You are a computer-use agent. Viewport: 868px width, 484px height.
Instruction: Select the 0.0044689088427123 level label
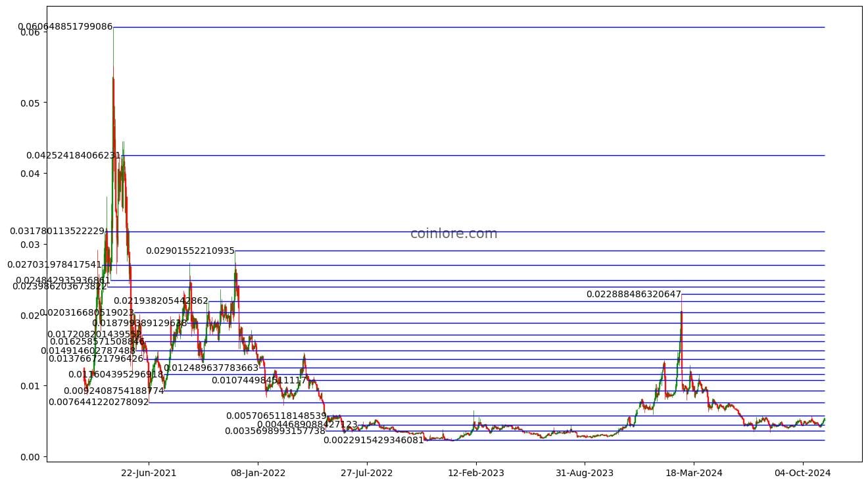[307, 425]
